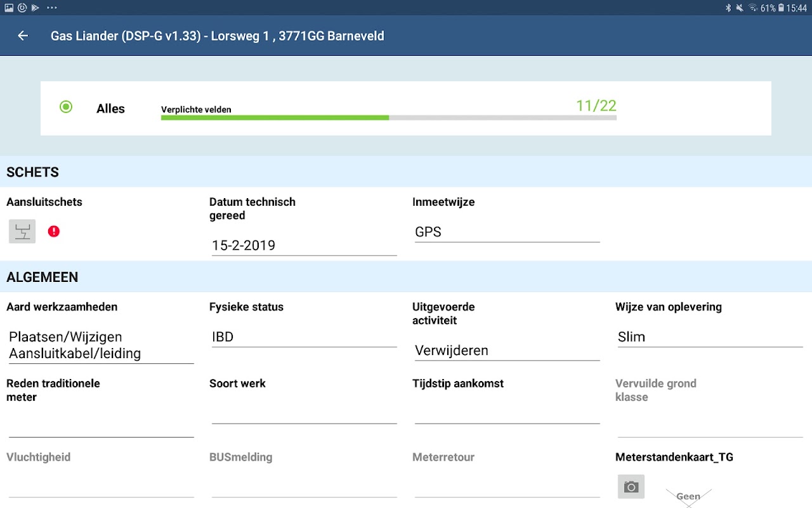The width and height of the screenshot is (812, 508).
Task: Tap the red warning icon beside Aansluitschets
Action: [x=54, y=231]
